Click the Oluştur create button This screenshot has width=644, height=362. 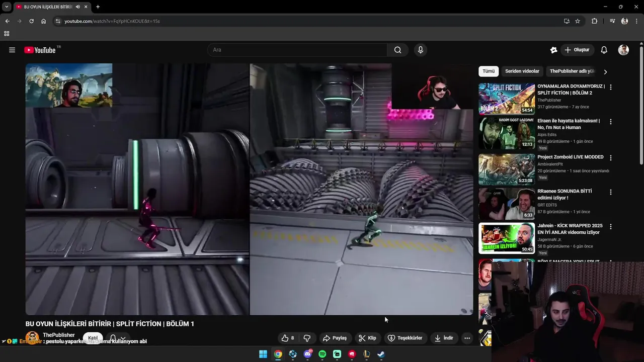(x=577, y=50)
